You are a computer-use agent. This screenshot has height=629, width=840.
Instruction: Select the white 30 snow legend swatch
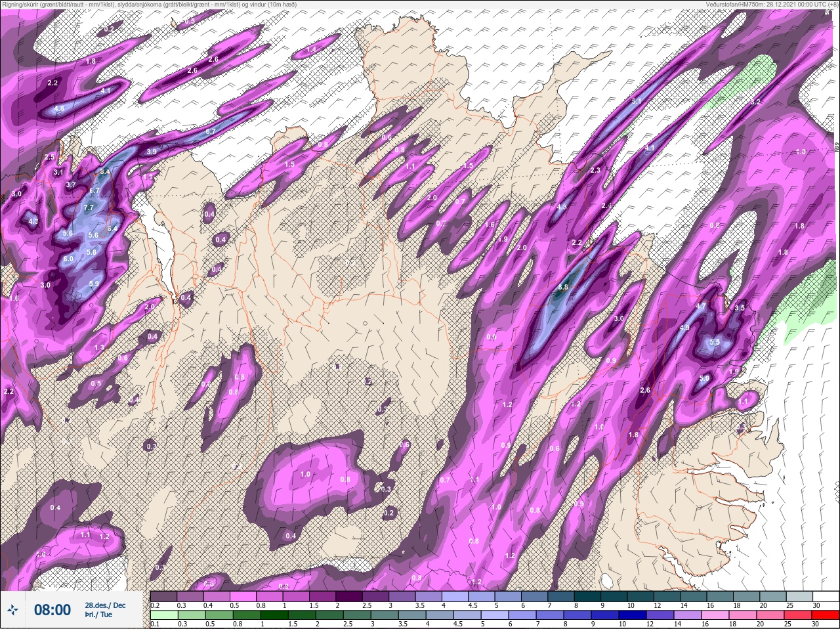tap(825, 596)
